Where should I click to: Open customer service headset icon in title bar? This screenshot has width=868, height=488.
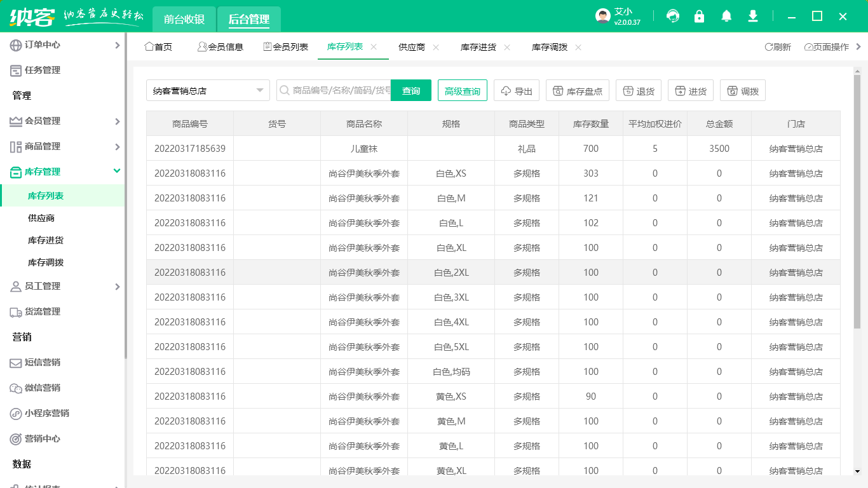[x=672, y=16]
